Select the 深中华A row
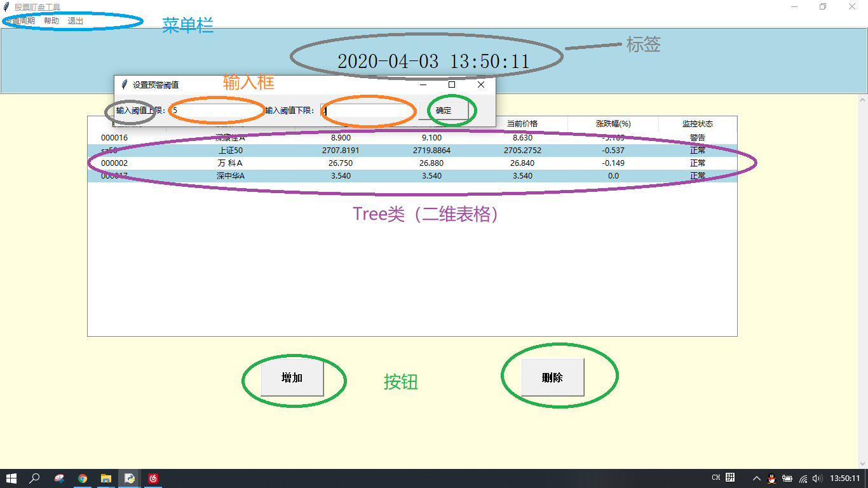The height and width of the screenshot is (488, 868). pyautogui.click(x=412, y=176)
